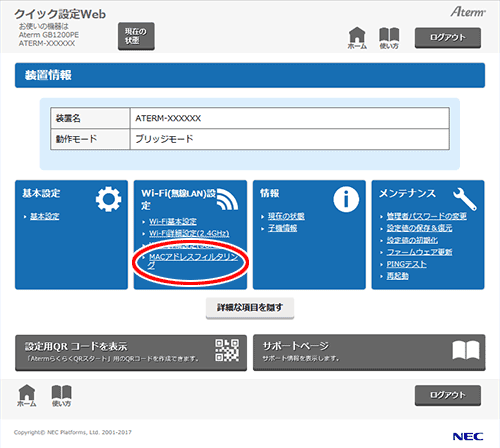Click the Aterm GB1200PE model text
This screenshot has width=500, height=448.
(x=49, y=35)
